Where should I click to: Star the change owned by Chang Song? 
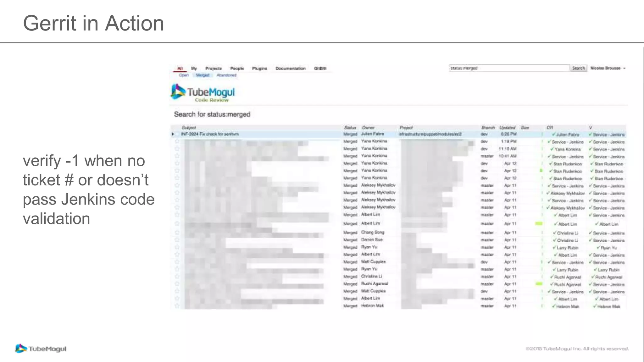click(x=177, y=233)
